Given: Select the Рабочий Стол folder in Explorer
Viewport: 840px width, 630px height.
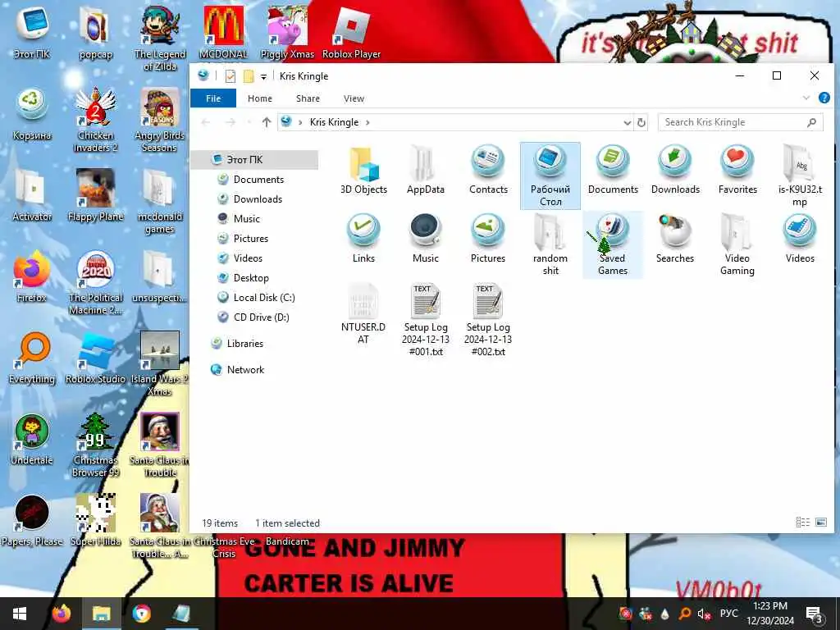Looking at the screenshot, I should click(x=550, y=176).
